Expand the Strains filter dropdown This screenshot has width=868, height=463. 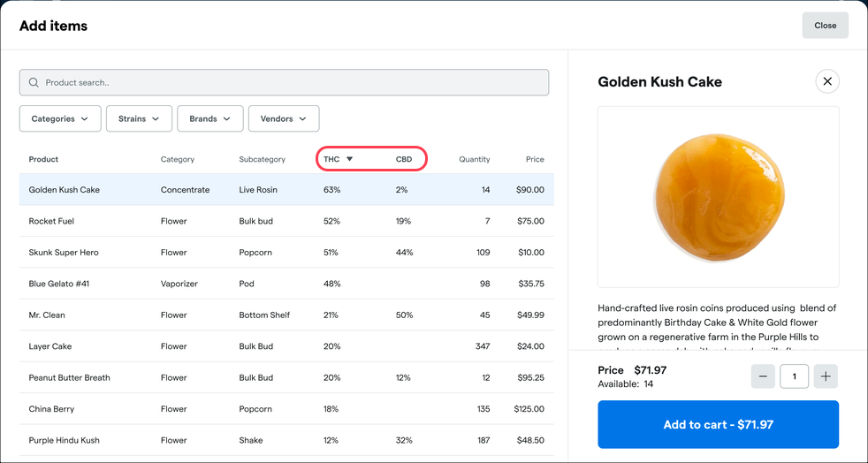[x=139, y=118]
